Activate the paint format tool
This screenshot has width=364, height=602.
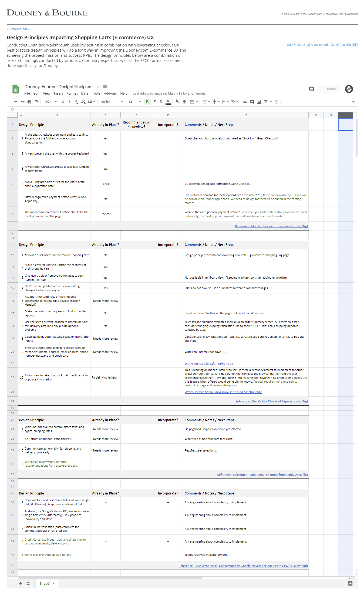[x=36, y=102]
